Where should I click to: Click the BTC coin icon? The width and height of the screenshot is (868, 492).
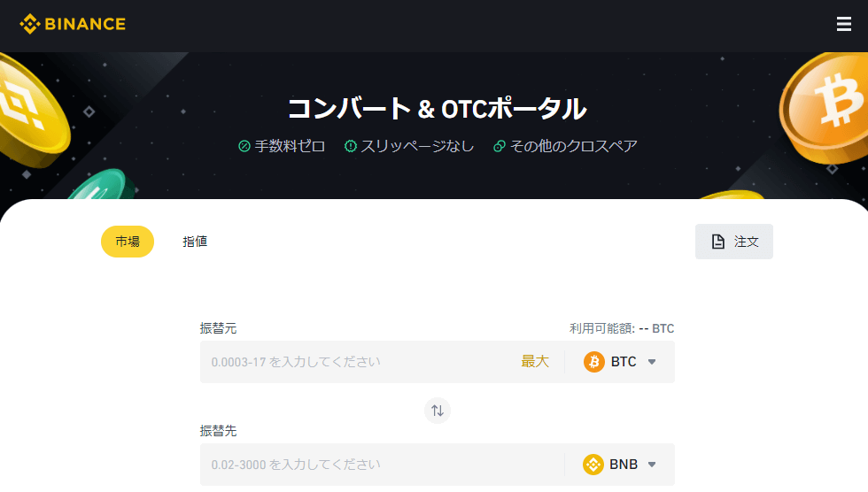click(594, 362)
